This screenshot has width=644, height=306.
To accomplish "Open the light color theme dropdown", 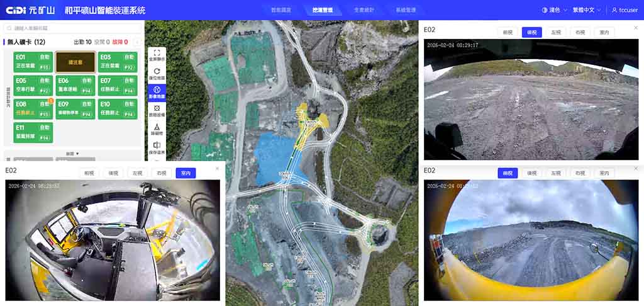I will (555, 10).
